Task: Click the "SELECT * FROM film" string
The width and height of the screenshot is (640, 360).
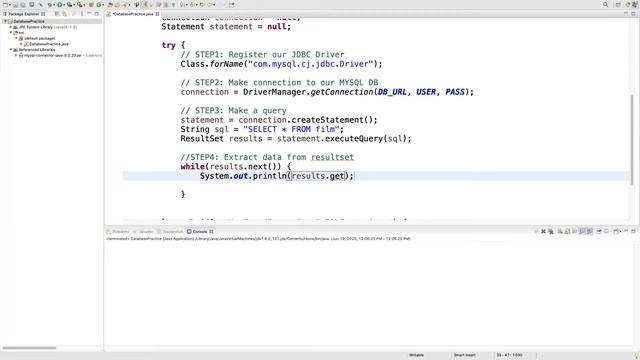Action: (291, 129)
